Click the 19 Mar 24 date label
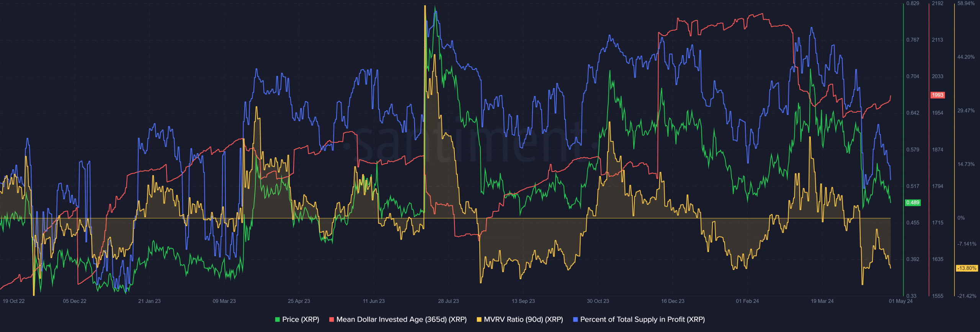980x332 pixels. [x=822, y=301]
